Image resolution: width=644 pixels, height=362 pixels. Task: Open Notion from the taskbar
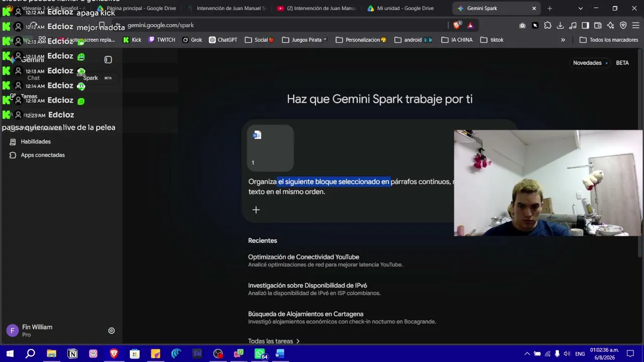click(72, 353)
